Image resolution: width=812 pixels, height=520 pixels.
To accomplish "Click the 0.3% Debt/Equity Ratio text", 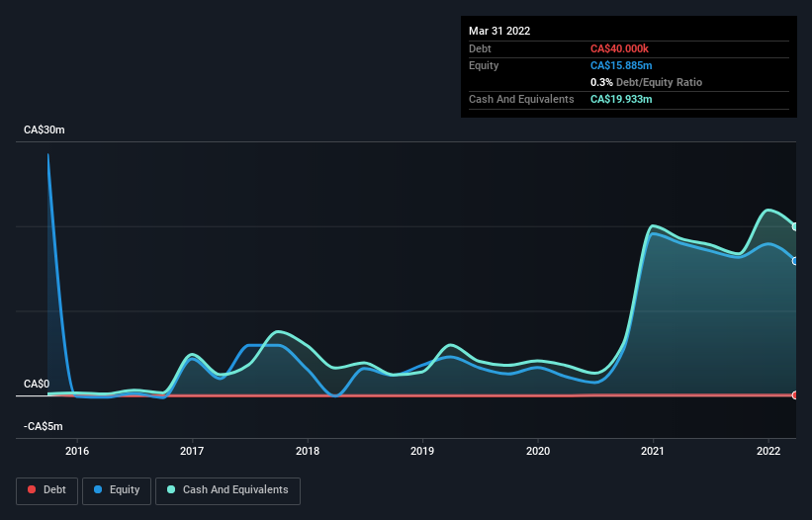I will pos(646,82).
